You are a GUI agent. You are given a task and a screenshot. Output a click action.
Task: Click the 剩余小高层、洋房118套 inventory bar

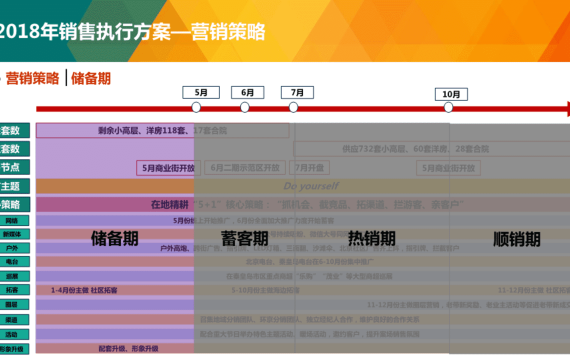162,130
